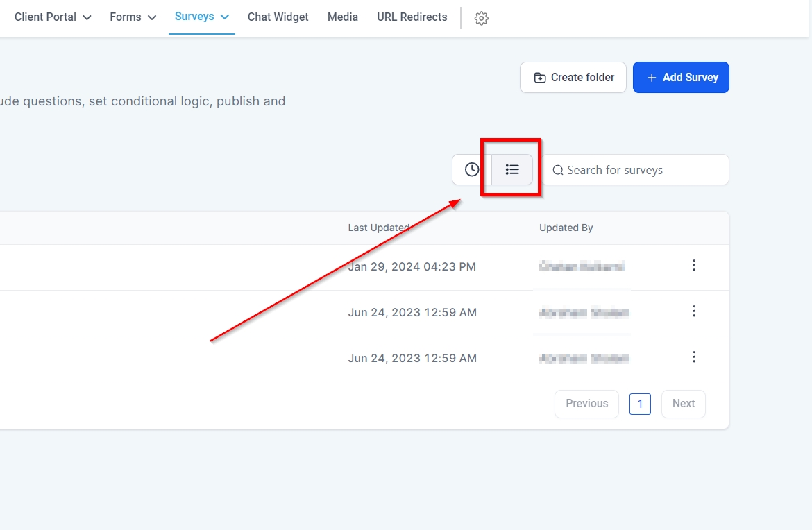Expand the Forms dropdown menu
The width and height of the screenshot is (812, 530).
133,17
